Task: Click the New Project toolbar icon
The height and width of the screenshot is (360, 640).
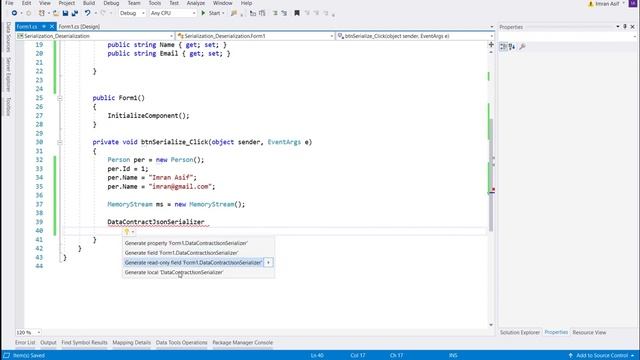Action: (42, 13)
